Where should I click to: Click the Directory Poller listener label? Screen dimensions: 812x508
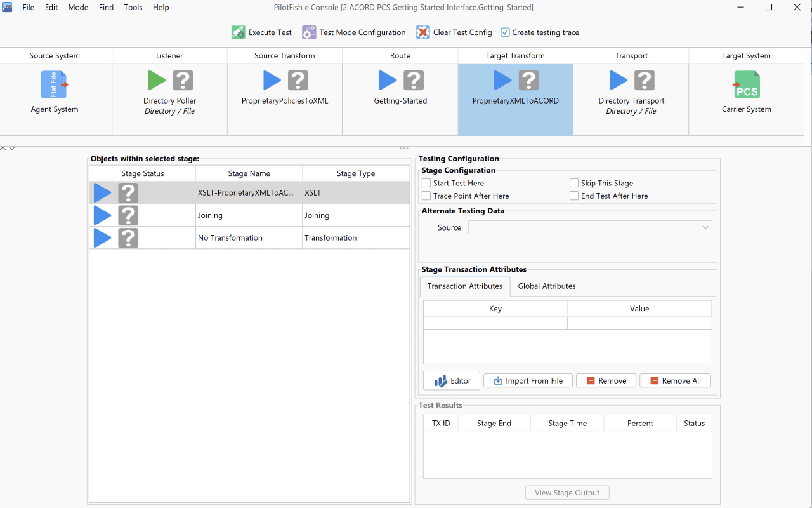169,101
